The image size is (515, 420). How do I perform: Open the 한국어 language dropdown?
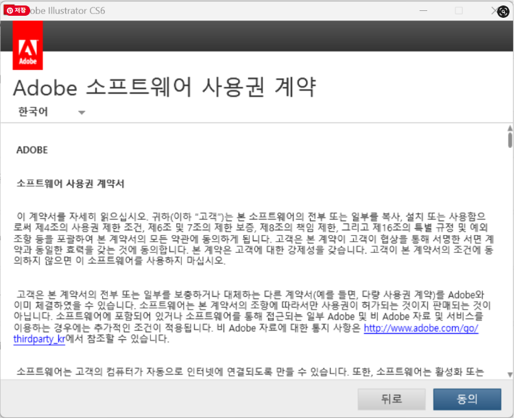coord(51,112)
